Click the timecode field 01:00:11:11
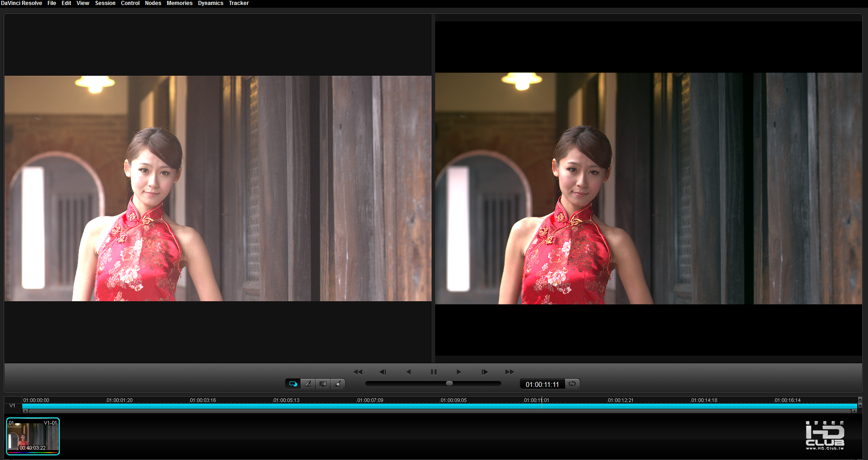 (543, 384)
